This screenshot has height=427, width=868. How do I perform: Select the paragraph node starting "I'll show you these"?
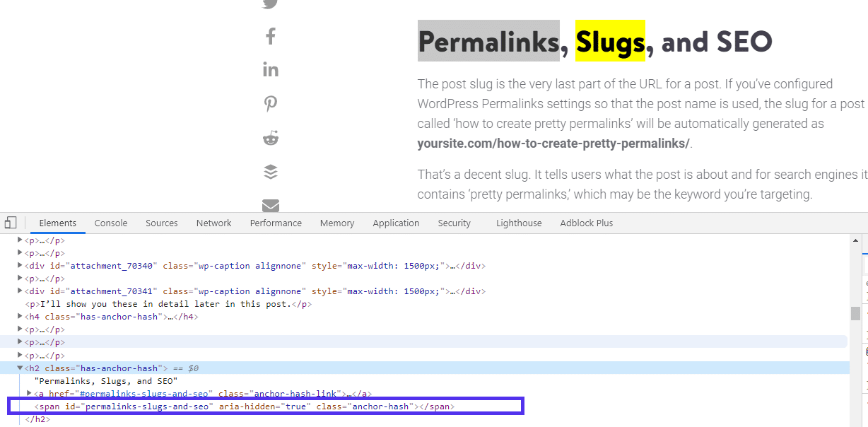[168, 304]
